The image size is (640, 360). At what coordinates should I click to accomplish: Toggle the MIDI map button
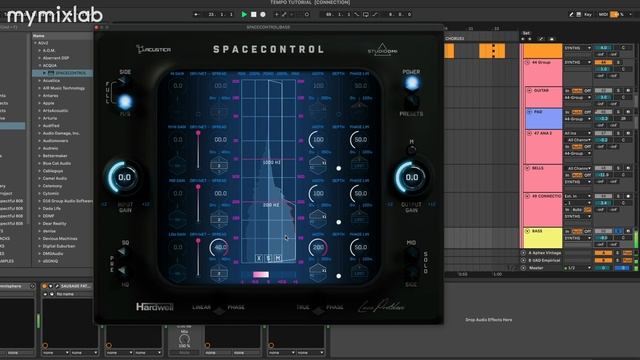point(604,14)
